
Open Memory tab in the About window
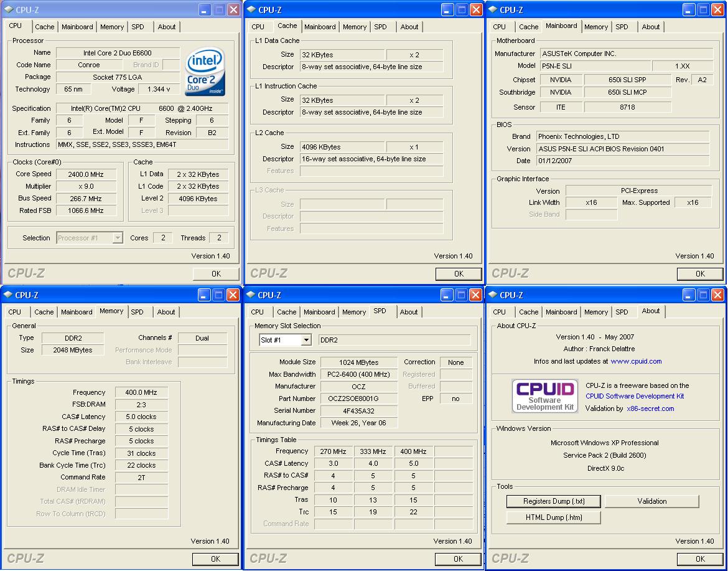click(x=596, y=312)
